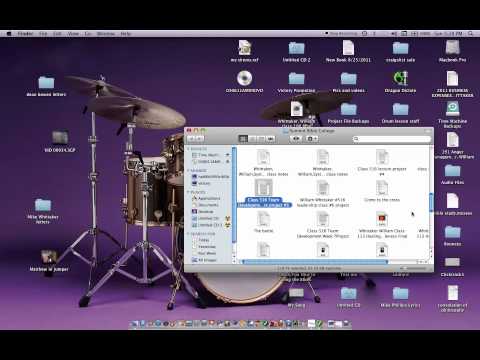Switch Finder to column view
480x360 pixels.
[261, 138]
